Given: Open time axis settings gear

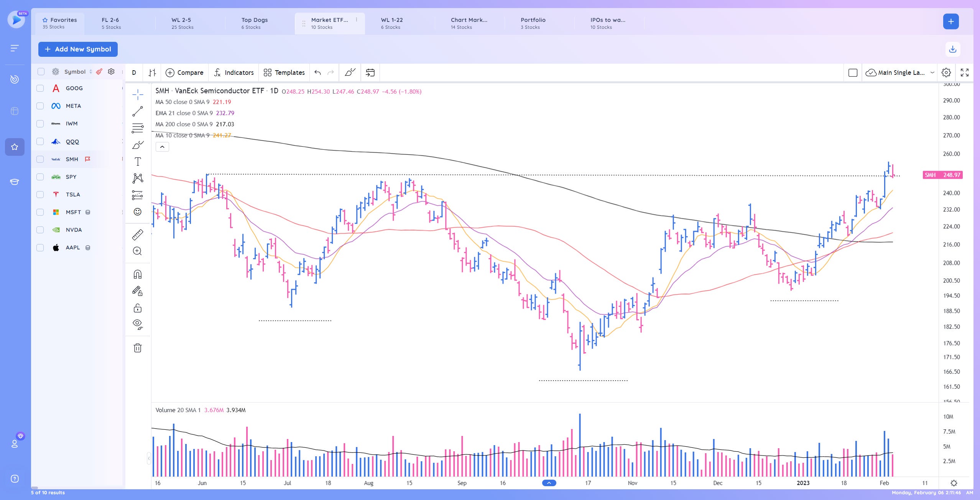Looking at the screenshot, I should coord(954,483).
